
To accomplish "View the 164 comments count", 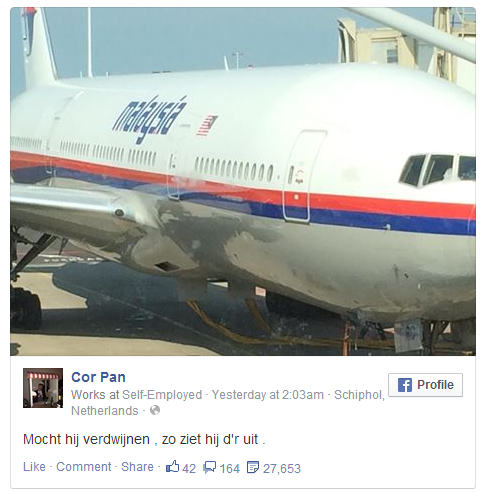I will coord(230,468).
